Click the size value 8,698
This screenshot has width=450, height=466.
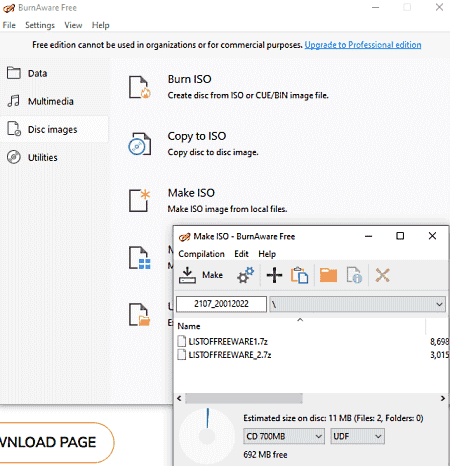(439, 341)
